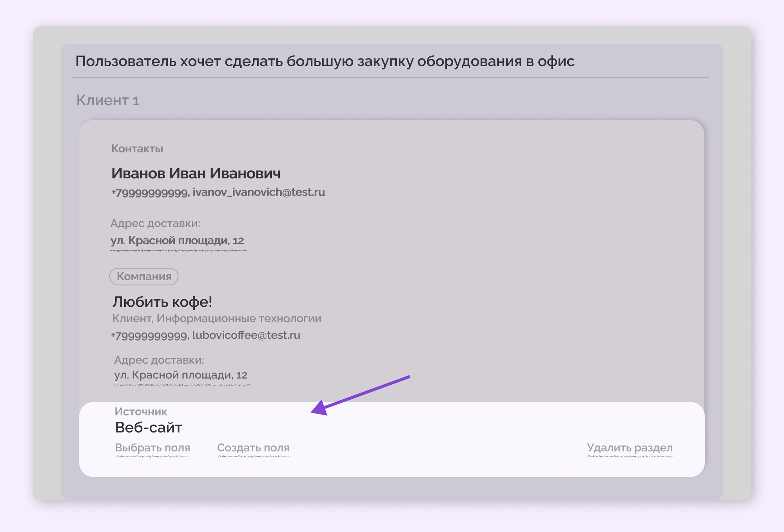Image resolution: width=784 pixels, height=532 pixels.
Task: Click the company delivery address ул. Красной площади, 12
Action: click(181, 375)
